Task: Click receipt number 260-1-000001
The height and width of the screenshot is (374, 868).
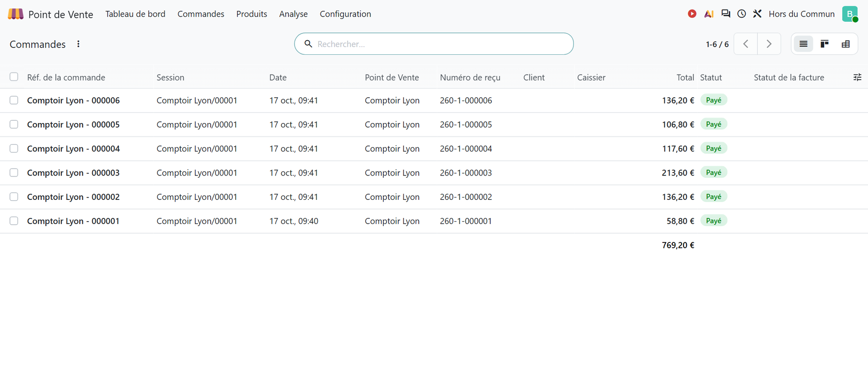Action: coord(466,221)
